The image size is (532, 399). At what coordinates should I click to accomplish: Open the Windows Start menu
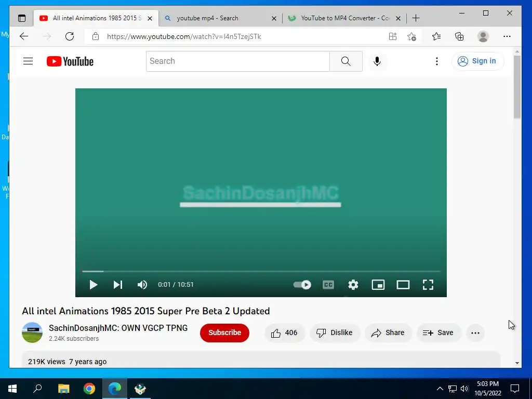pyautogui.click(x=12, y=389)
